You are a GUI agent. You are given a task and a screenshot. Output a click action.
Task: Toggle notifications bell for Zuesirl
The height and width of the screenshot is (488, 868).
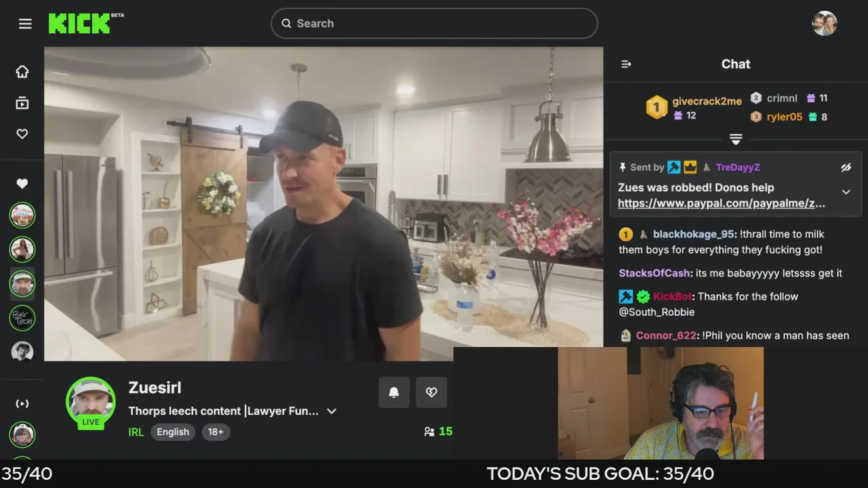(x=394, y=392)
